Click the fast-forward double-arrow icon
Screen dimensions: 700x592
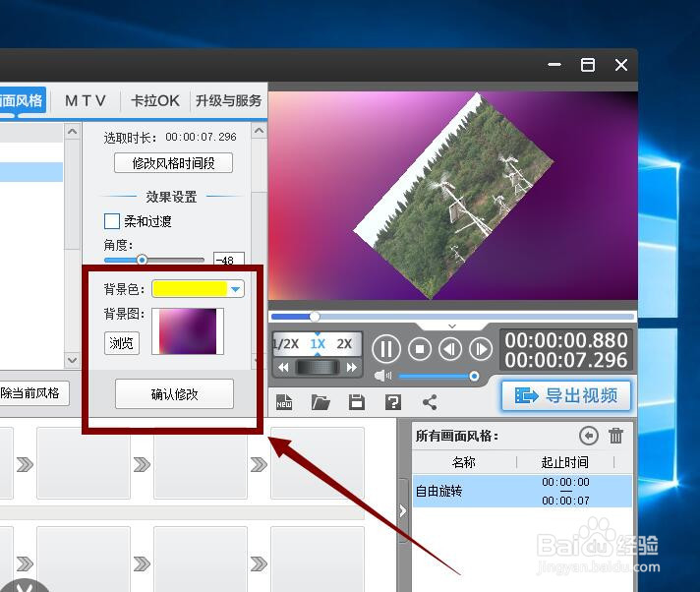click(352, 368)
